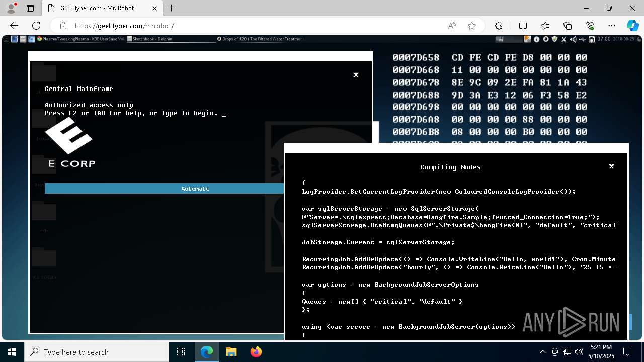Screen dimensions: 644x362
Task: Click the info icon in KDE tray
Action: click(x=537, y=39)
